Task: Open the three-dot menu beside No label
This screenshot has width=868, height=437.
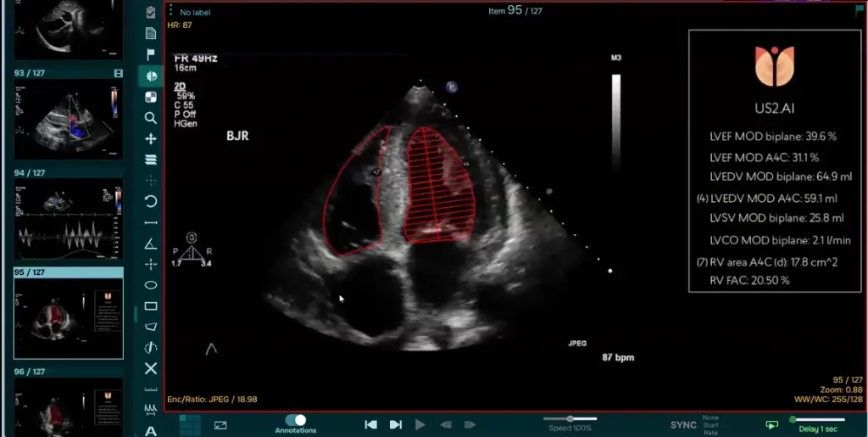Action: (x=171, y=10)
